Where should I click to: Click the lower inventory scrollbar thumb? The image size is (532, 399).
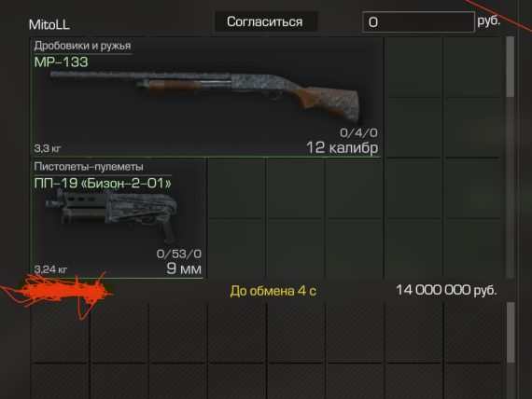[x=511, y=333]
